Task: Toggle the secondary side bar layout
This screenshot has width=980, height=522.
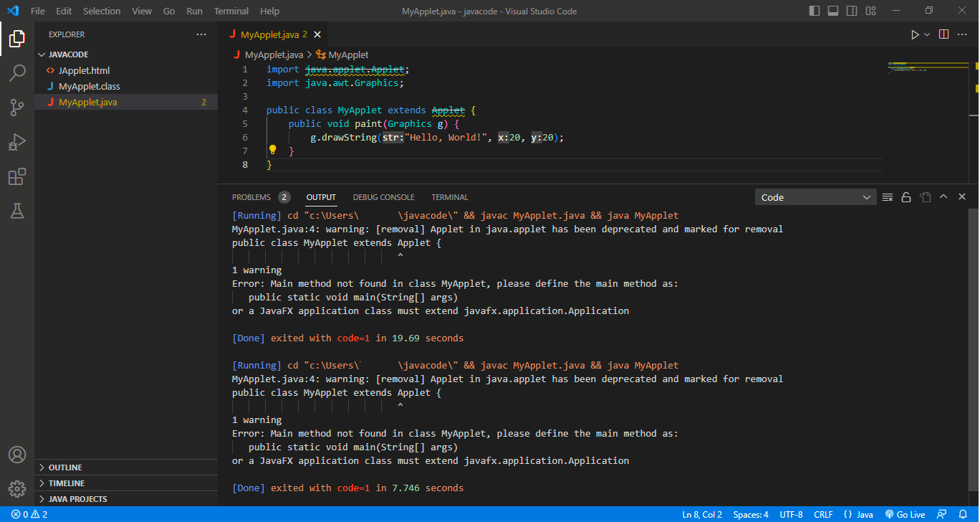Action: point(852,11)
